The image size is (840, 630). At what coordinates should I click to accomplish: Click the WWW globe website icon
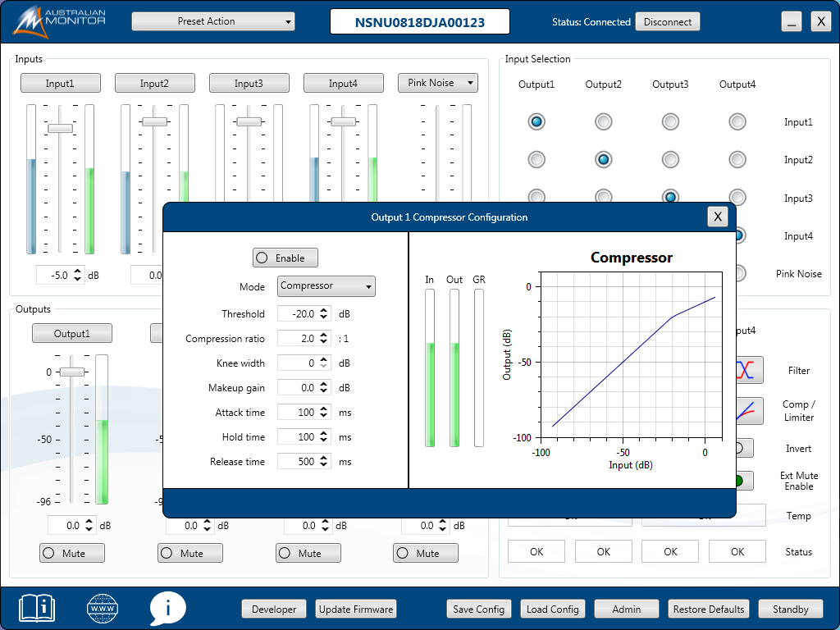[103, 609]
